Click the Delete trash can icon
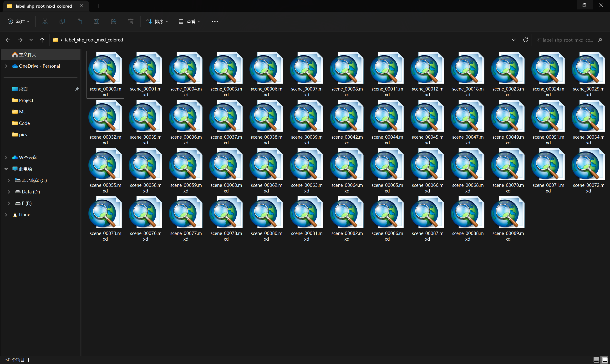Viewport: 610px width, 364px height. tap(131, 22)
